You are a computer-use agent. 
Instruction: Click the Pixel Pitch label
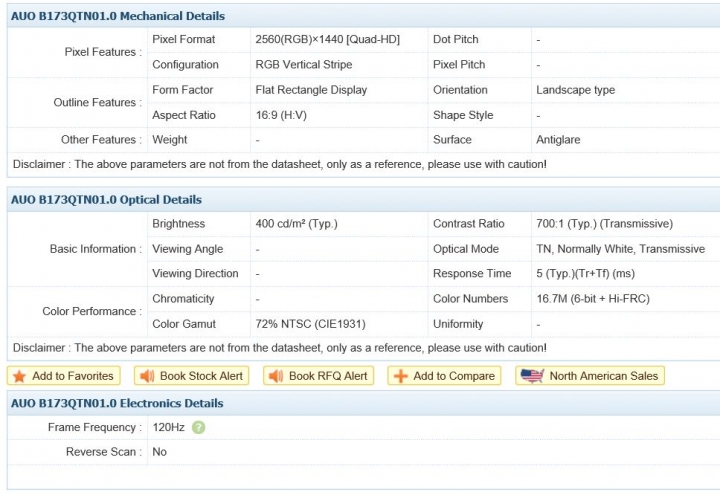[x=459, y=65]
